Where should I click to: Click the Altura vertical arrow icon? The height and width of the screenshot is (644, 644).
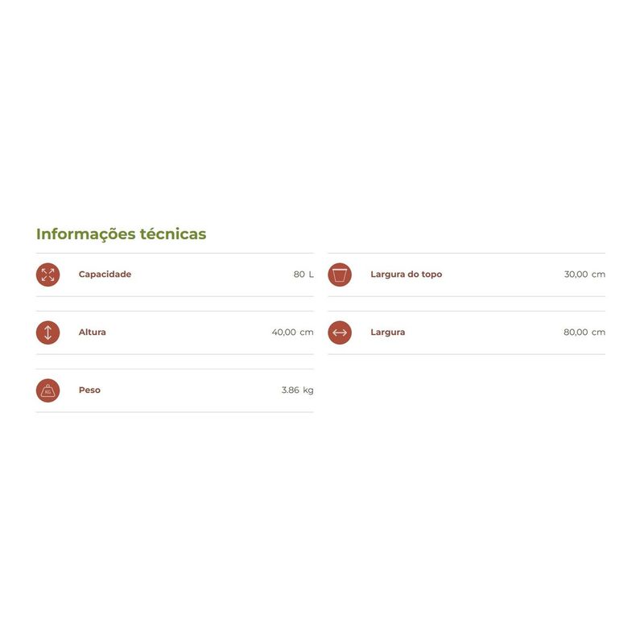48,332
